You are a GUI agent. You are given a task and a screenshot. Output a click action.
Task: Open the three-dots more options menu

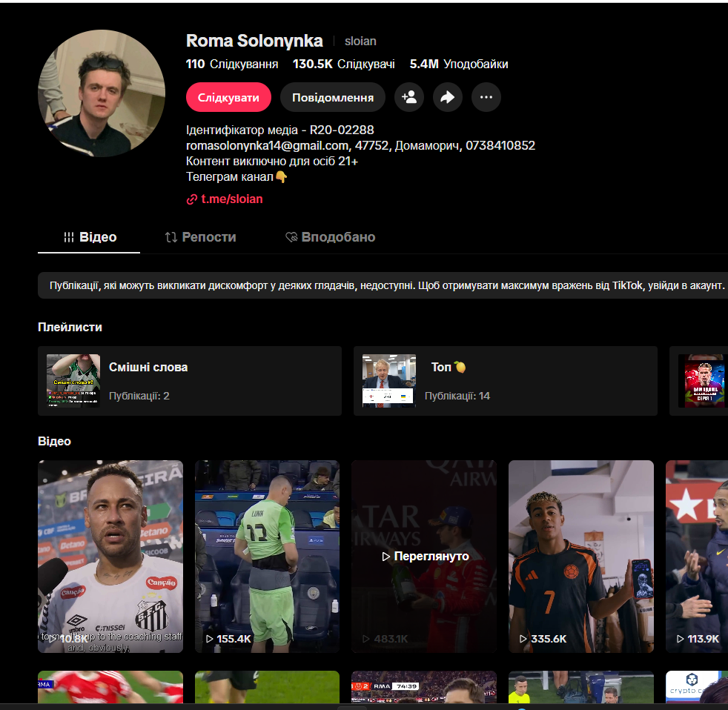click(x=486, y=97)
